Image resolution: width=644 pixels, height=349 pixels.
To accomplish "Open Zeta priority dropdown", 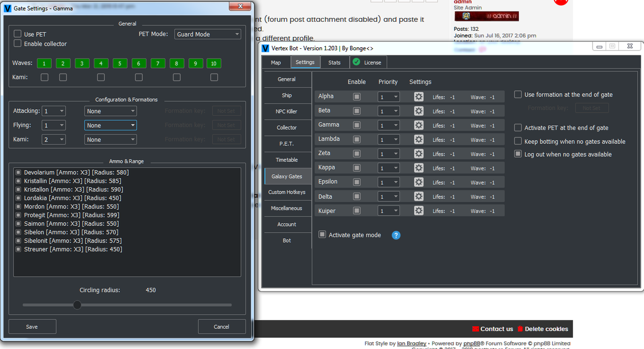I will click(x=388, y=154).
